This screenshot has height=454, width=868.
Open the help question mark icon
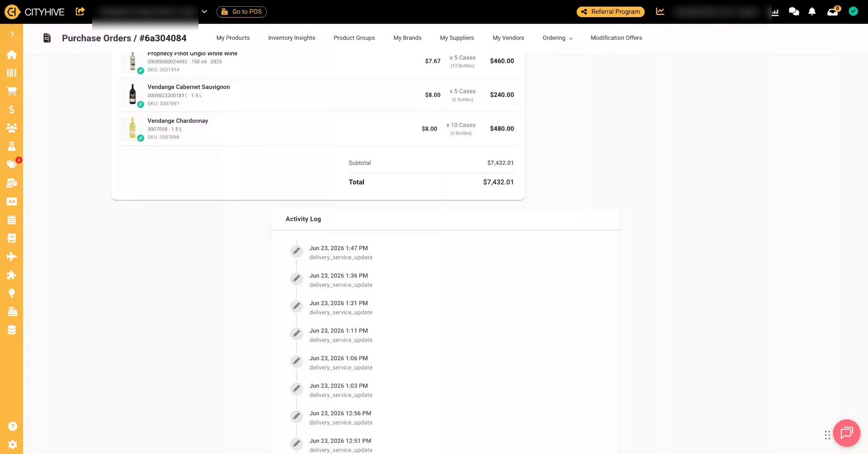[x=13, y=426]
